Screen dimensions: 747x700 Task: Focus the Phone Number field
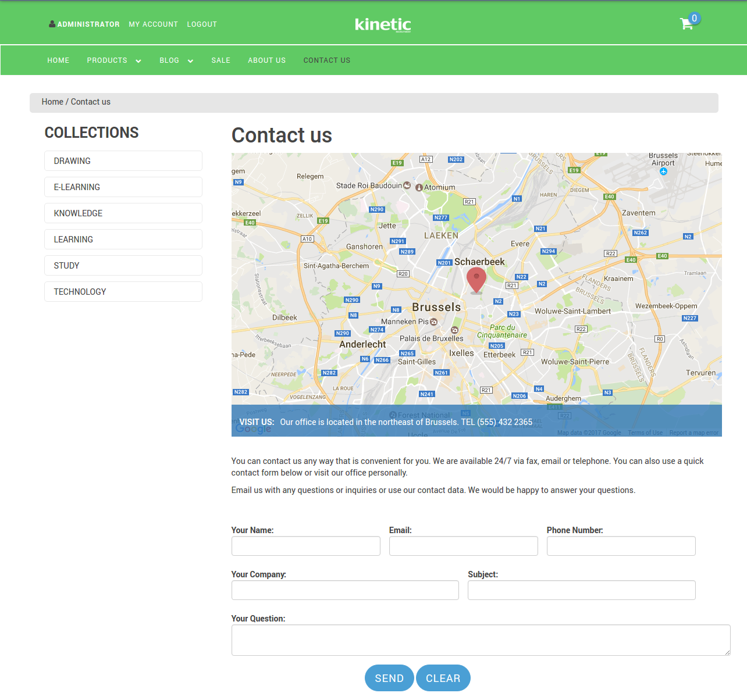[x=621, y=546]
